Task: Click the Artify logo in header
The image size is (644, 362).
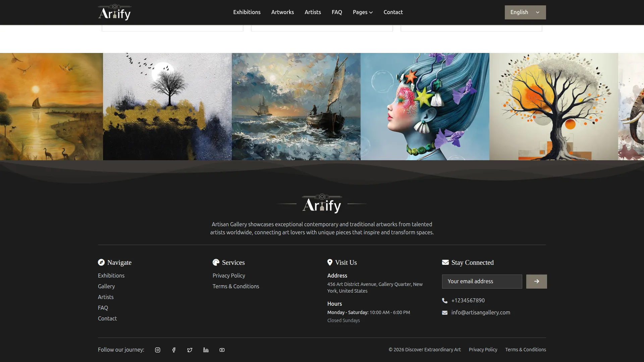Action: pyautogui.click(x=114, y=12)
